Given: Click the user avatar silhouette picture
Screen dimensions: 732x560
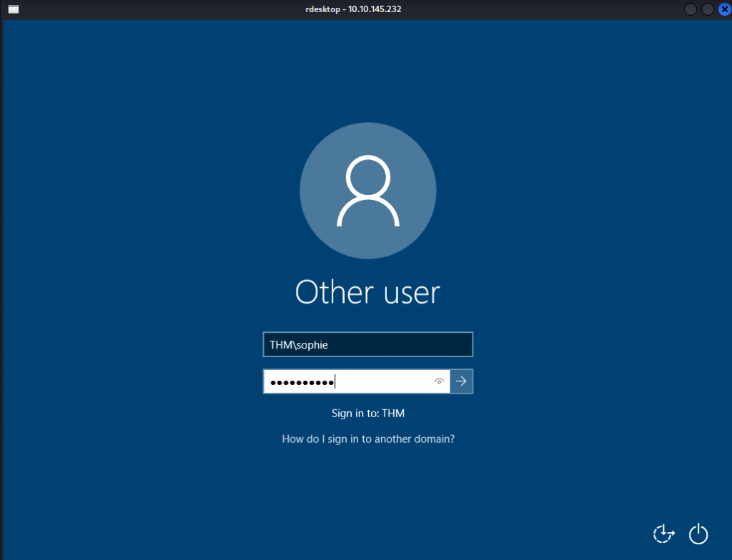Looking at the screenshot, I should pyautogui.click(x=367, y=191).
